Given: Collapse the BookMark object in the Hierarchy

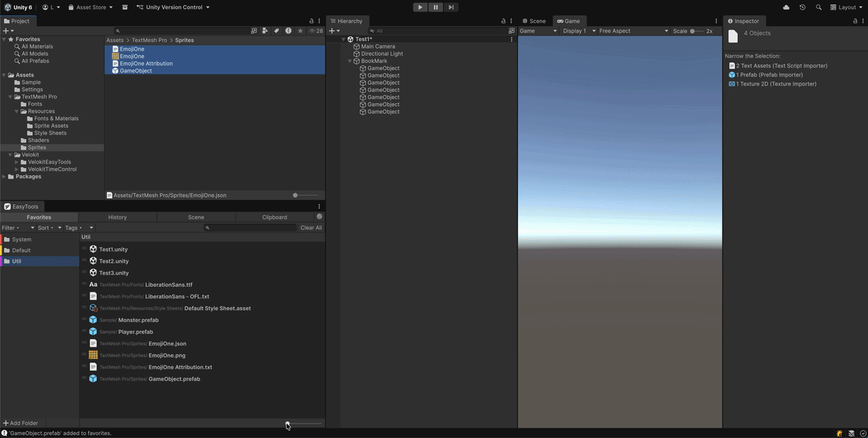Looking at the screenshot, I should click(349, 61).
